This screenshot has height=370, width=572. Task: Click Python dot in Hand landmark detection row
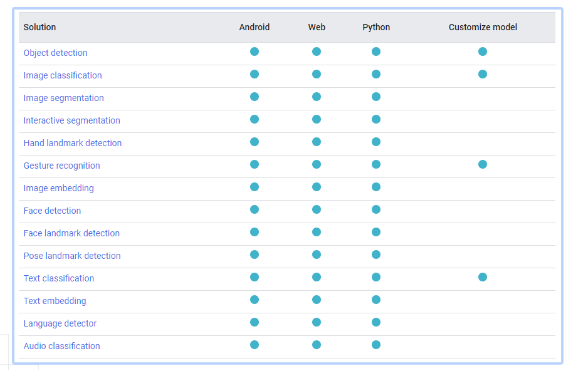(376, 142)
